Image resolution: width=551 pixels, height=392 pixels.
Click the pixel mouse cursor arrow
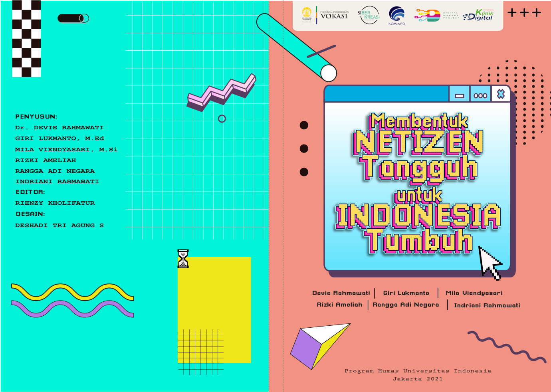[490, 263]
